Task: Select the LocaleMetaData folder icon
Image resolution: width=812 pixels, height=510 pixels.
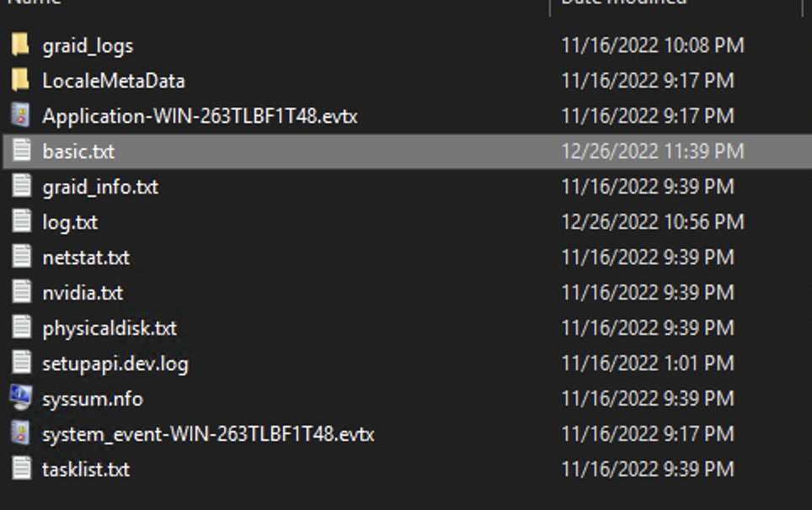Action: (x=21, y=80)
